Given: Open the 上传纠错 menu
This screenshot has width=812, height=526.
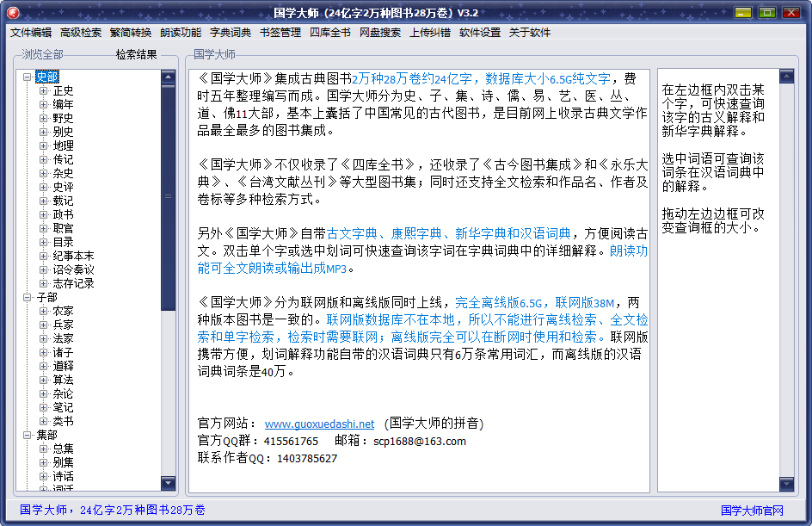Looking at the screenshot, I should [x=430, y=33].
